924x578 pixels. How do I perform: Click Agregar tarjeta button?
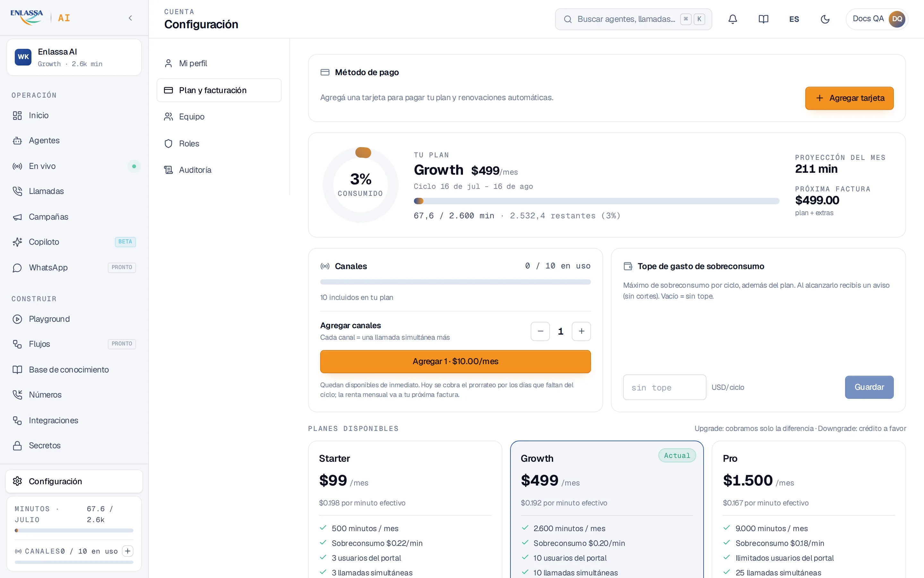click(x=849, y=98)
